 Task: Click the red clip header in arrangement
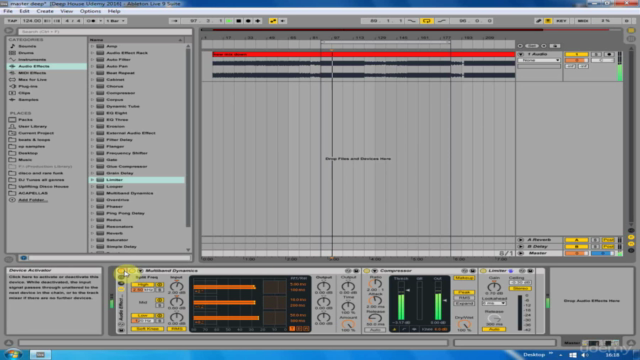pyautogui.click(x=363, y=54)
